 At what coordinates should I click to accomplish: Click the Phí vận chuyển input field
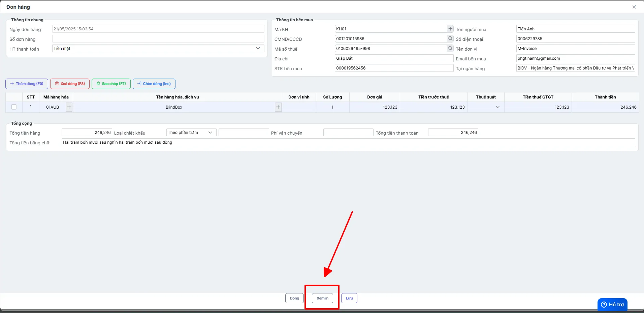pyautogui.click(x=348, y=133)
